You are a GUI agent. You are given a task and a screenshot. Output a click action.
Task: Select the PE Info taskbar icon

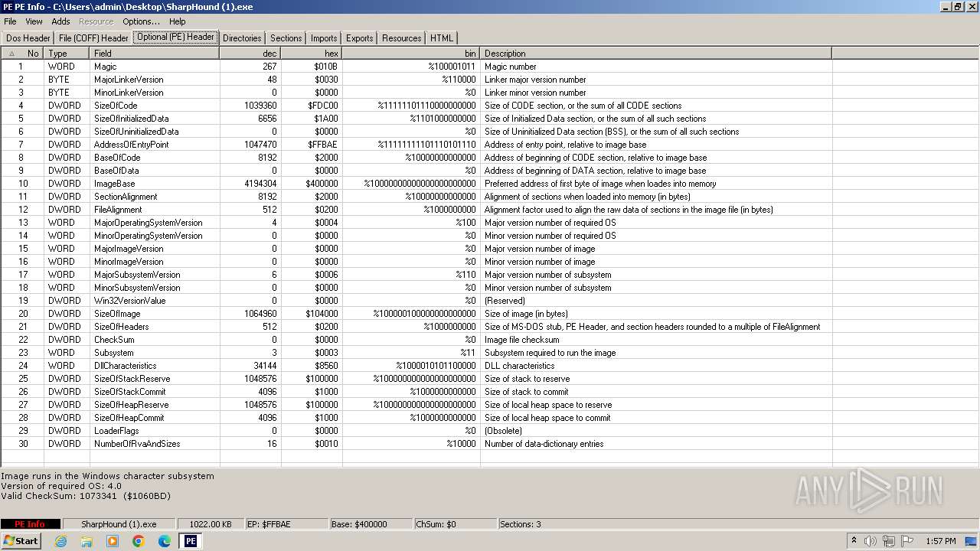coord(191,541)
